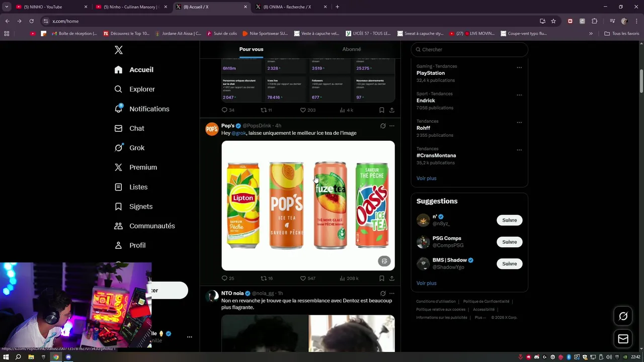Open NTO noia profile name
This screenshot has height=362, width=644.
pyautogui.click(x=232, y=293)
